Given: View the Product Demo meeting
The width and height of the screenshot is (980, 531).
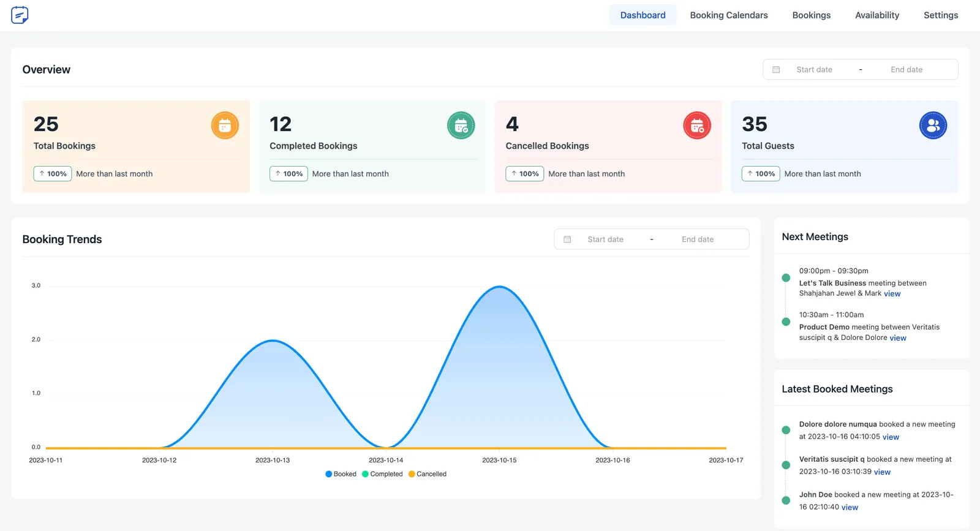Looking at the screenshot, I should click(x=898, y=338).
